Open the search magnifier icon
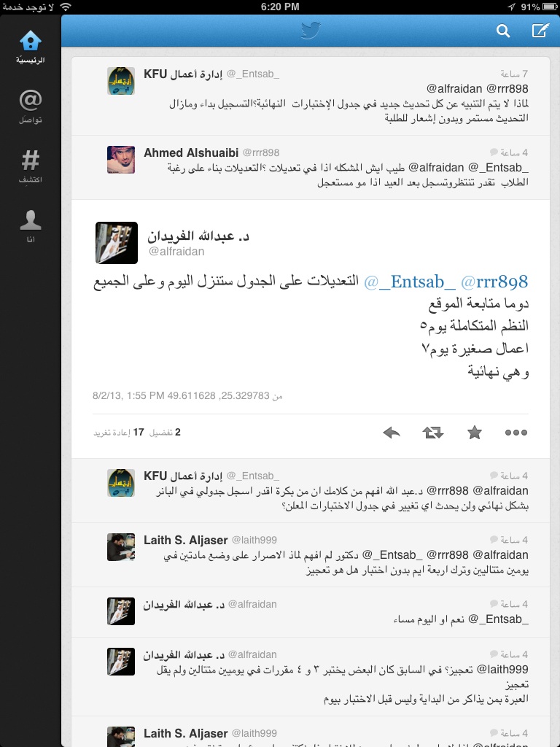The width and height of the screenshot is (560, 747). click(x=503, y=31)
